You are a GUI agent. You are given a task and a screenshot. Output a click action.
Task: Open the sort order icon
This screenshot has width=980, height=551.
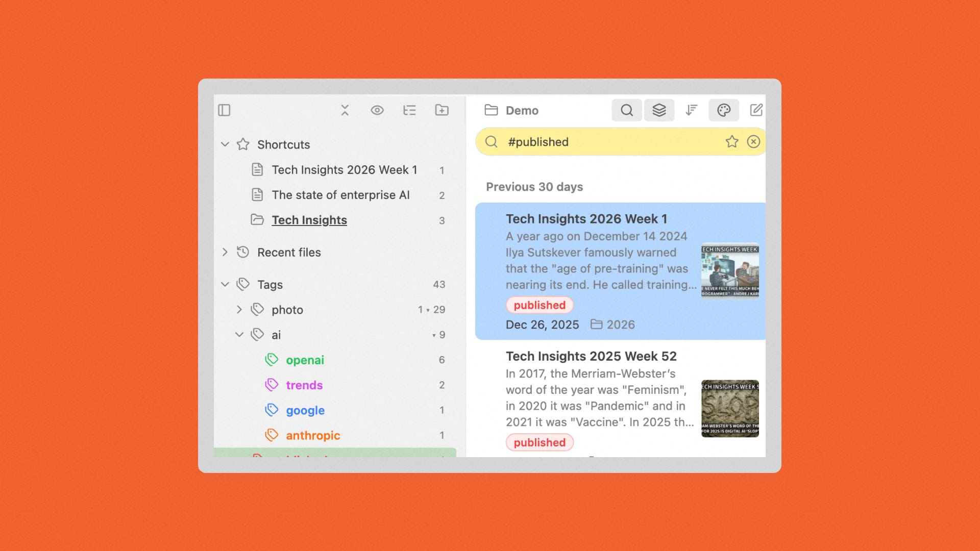click(692, 110)
